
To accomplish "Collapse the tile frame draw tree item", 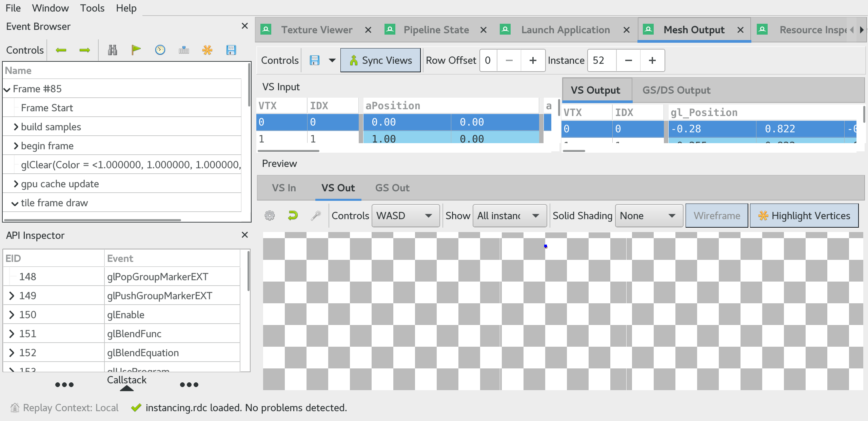I will coord(15,203).
